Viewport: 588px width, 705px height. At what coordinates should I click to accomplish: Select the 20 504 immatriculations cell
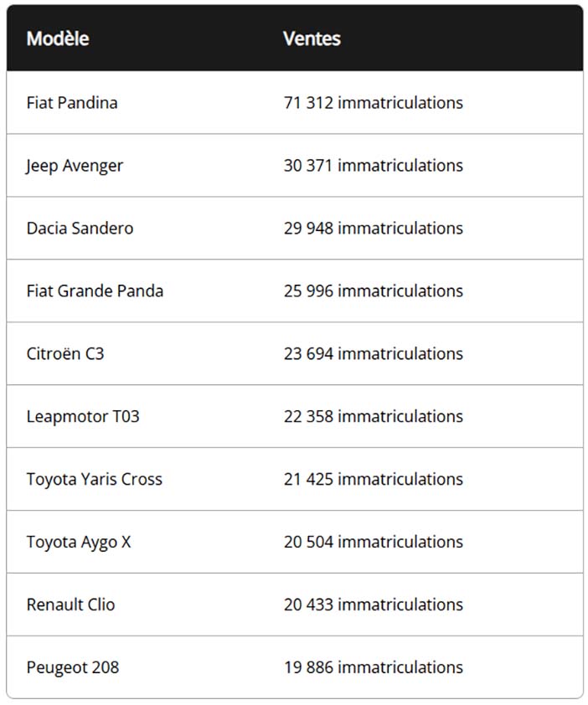click(373, 542)
